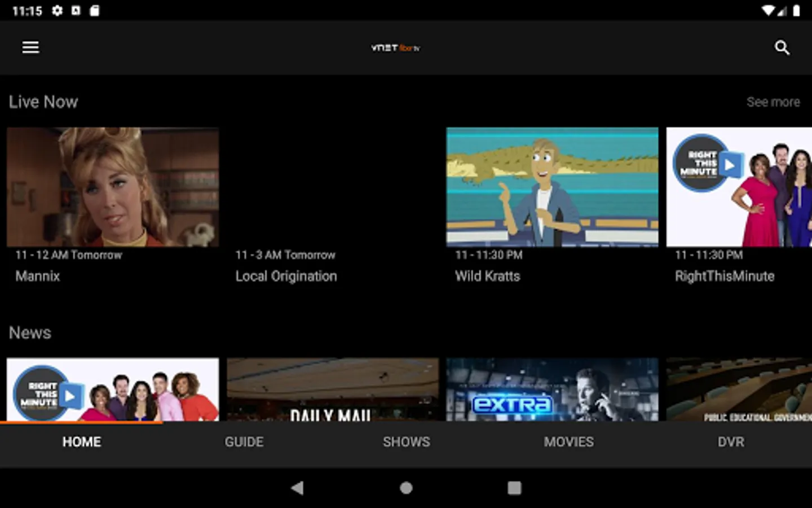
Task: Open the Daily Mail news thumbnail
Action: point(333,389)
